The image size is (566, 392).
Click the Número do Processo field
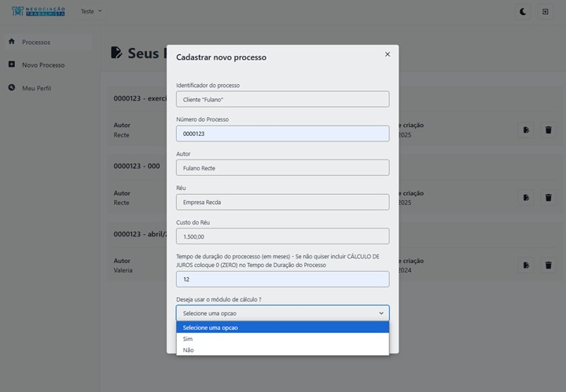coord(283,134)
